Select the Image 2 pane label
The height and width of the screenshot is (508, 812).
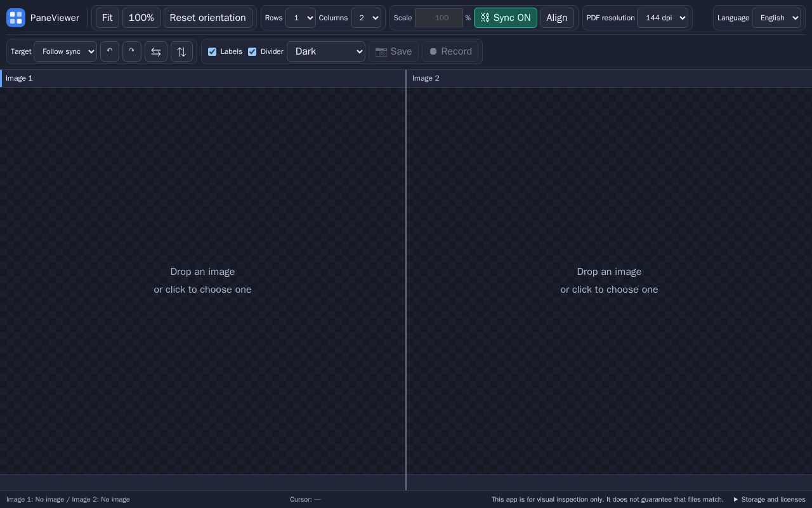point(426,78)
